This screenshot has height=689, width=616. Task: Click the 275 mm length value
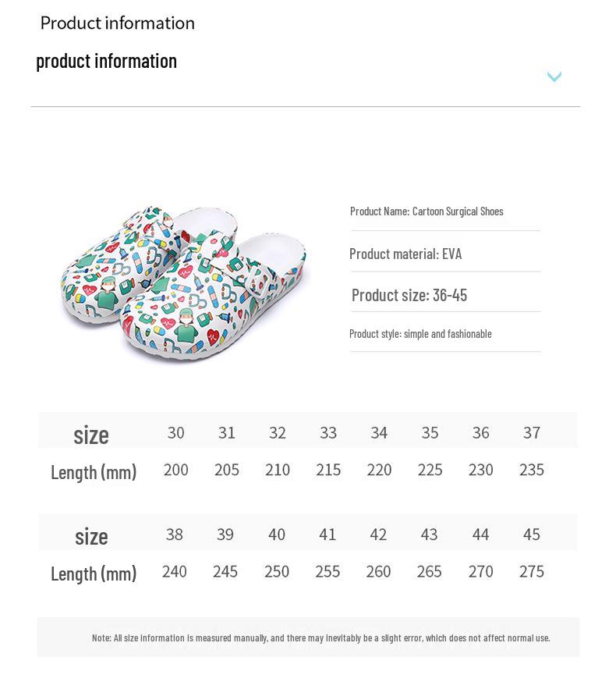point(532,572)
